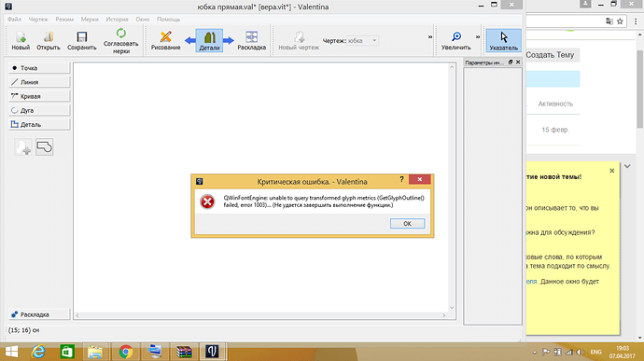Click the Новый toolbar icon
The image size is (644, 361).
point(21,40)
